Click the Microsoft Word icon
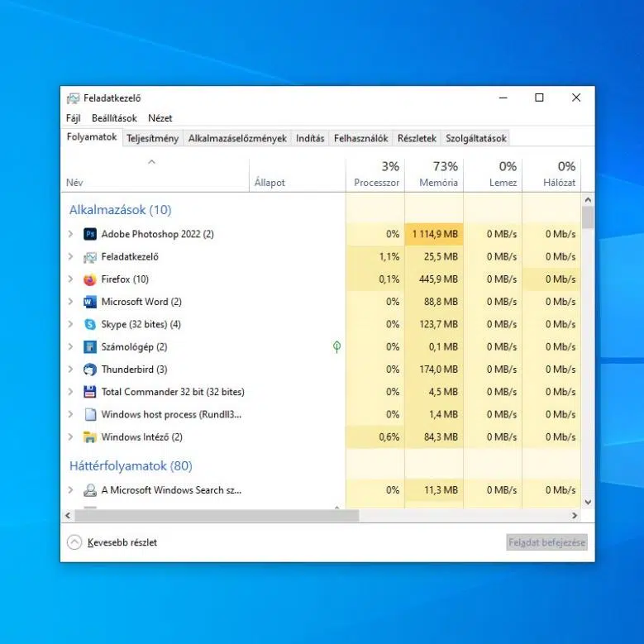The height and width of the screenshot is (644, 644). (x=90, y=302)
